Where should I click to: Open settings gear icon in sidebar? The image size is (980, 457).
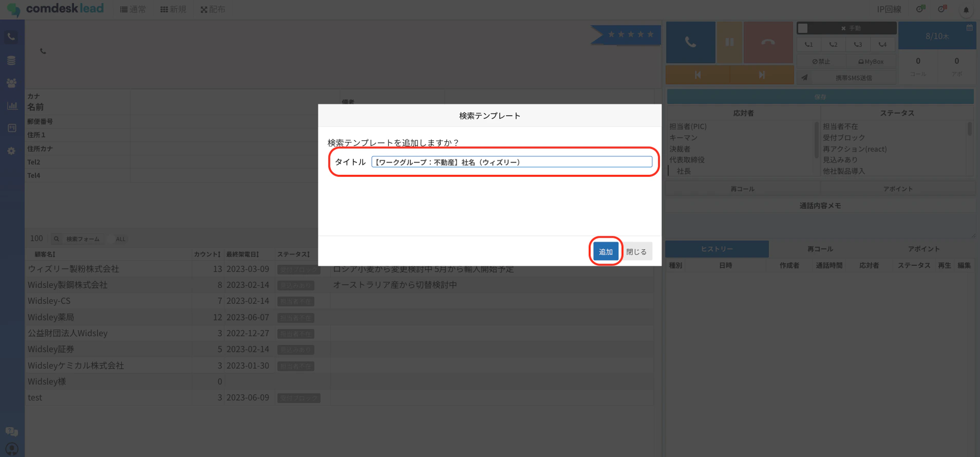pyautogui.click(x=11, y=151)
